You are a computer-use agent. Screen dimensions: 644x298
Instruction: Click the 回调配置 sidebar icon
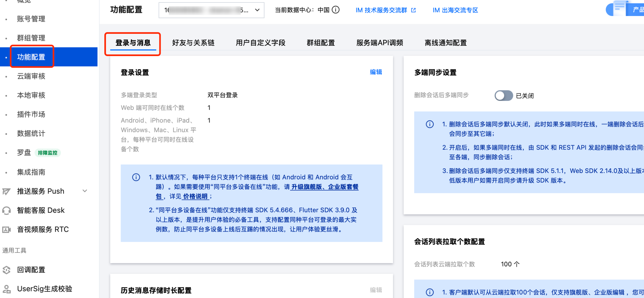(6, 270)
